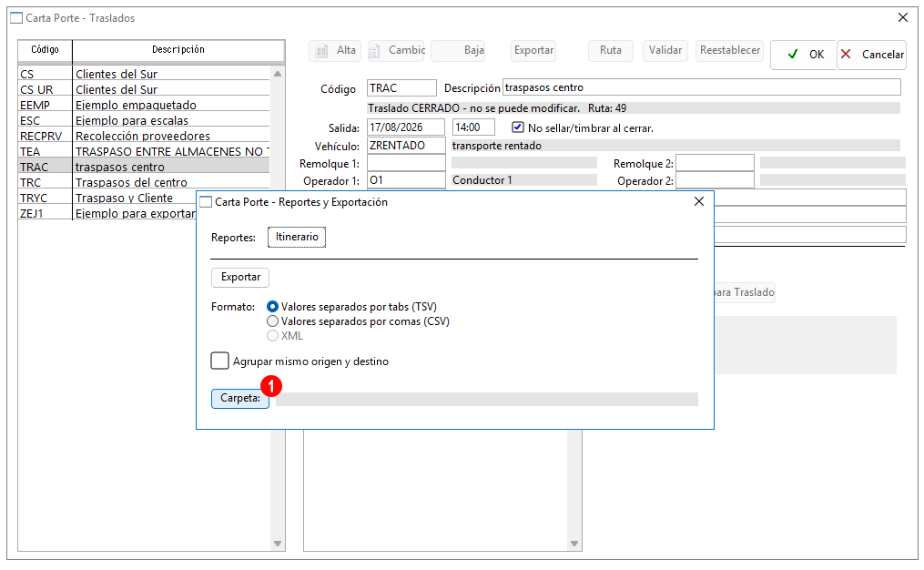Select the EEMP Ejemplo empaquetado row
The image size is (924, 570).
coord(144,105)
